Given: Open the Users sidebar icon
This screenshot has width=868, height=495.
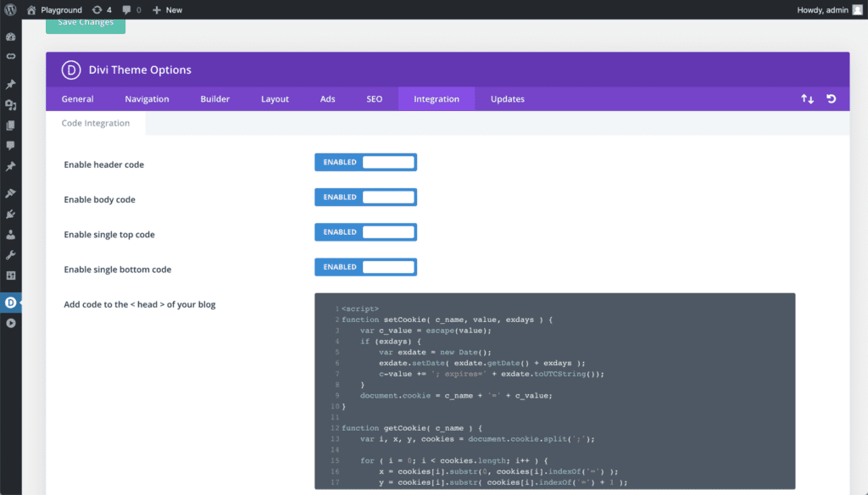Looking at the screenshot, I should pyautogui.click(x=10, y=235).
